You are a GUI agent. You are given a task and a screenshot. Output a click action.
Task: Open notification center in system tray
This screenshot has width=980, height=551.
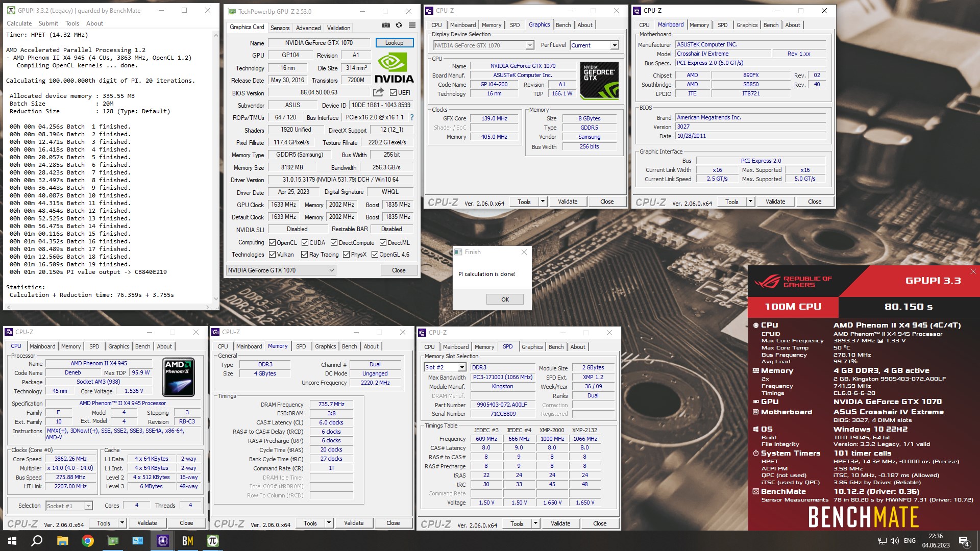pyautogui.click(x=964, y=541)
